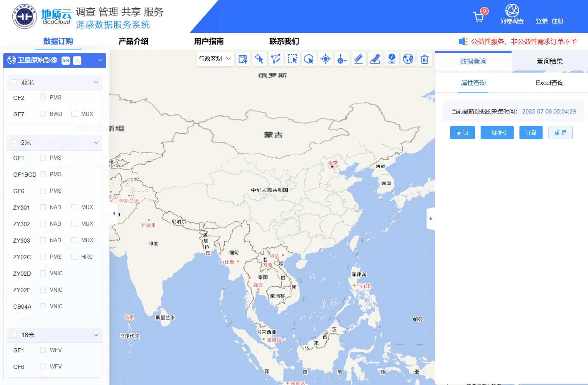
Task: Click the 马尼拉 label on map
Action: (365, 286)
